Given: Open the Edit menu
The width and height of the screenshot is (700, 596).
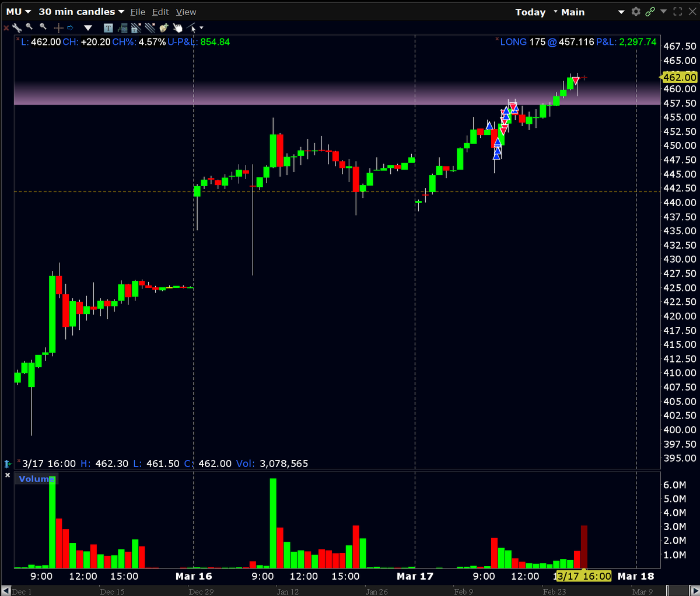Looking at the screenshot, I should (x=160, y=12).
